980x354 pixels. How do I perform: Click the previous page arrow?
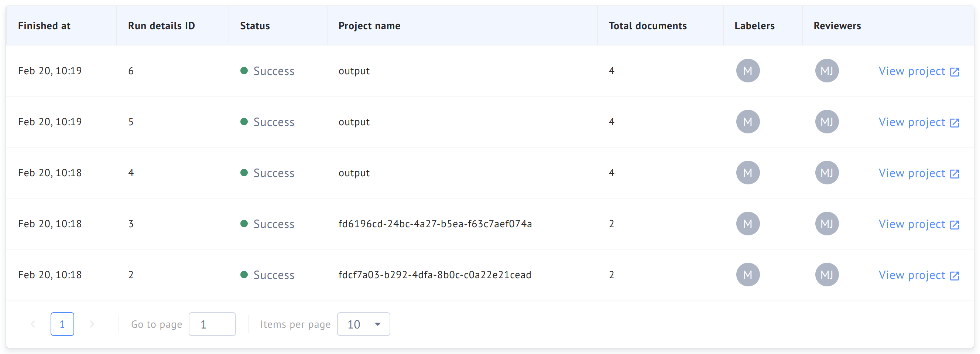(x=33, y=324)
